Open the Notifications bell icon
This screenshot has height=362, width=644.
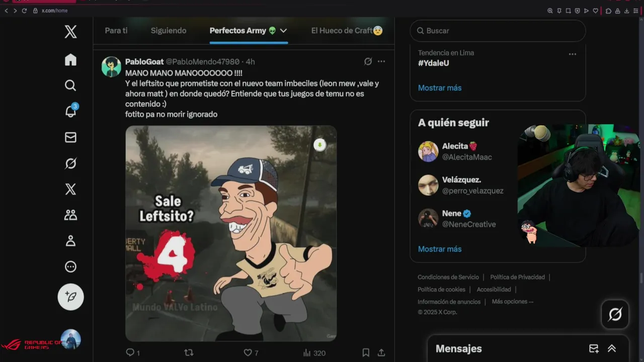point(70,111)
